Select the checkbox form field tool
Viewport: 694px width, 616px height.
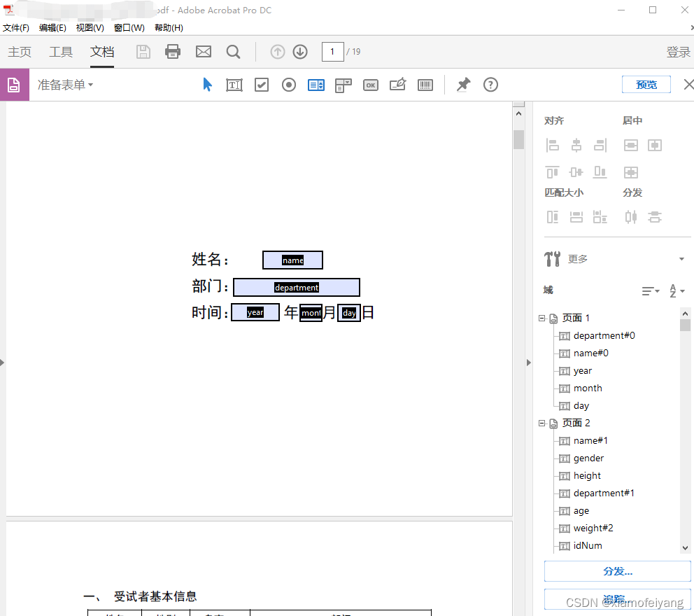261,84
